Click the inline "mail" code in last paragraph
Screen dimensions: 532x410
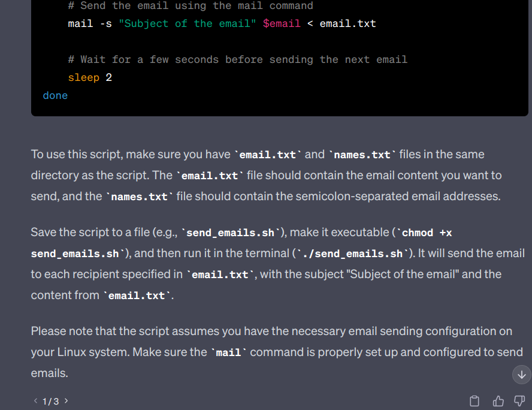tap(228, 352)
